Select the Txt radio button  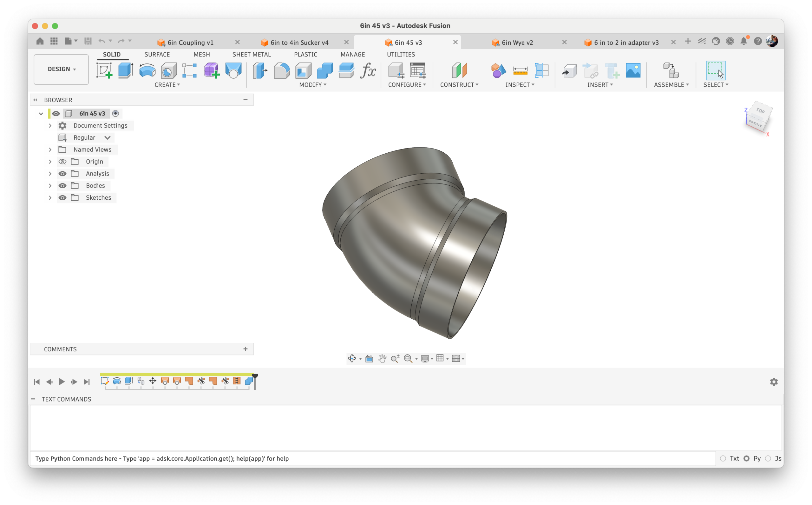[x=723, y=459]
